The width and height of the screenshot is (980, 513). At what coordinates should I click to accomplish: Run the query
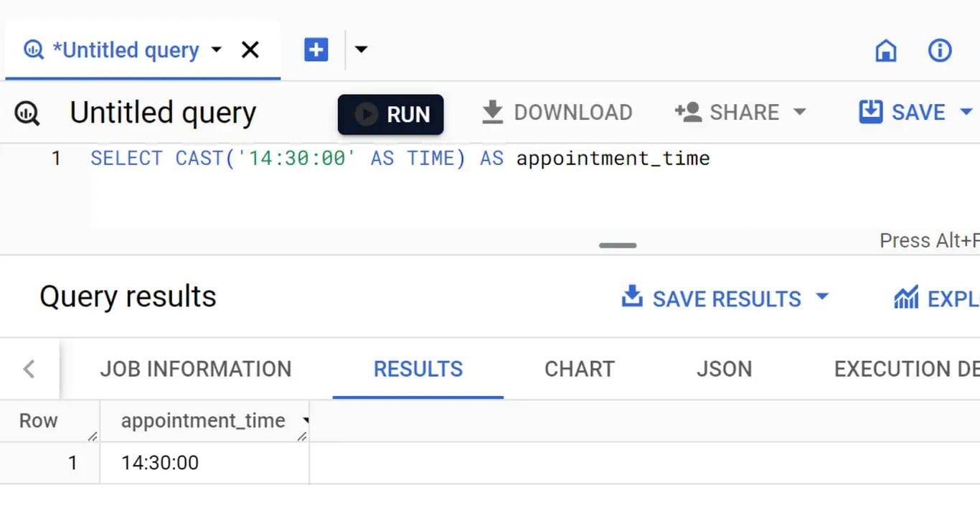click(391, 114)
